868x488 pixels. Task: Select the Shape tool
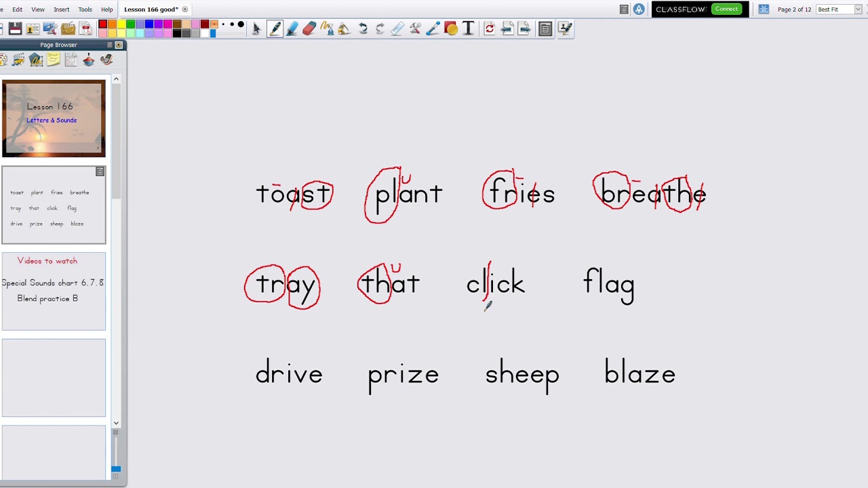point(450,28)
